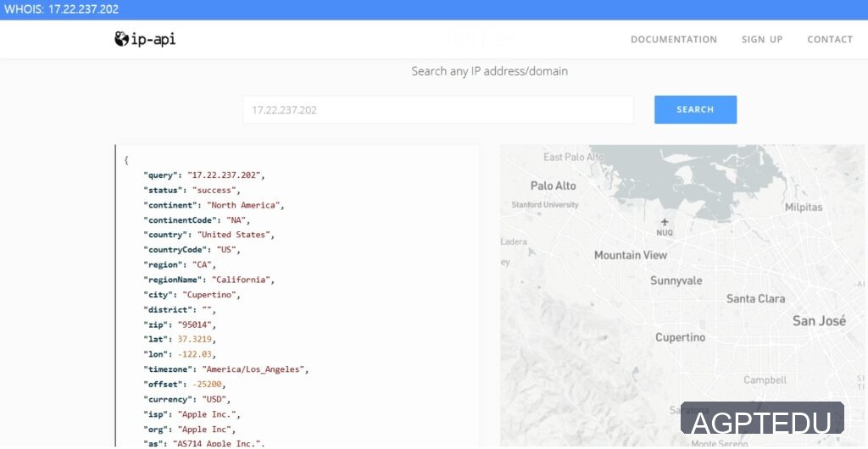Click the SEARCH button
The height and width of the screenshot is (449, 868).
(695, 109)
